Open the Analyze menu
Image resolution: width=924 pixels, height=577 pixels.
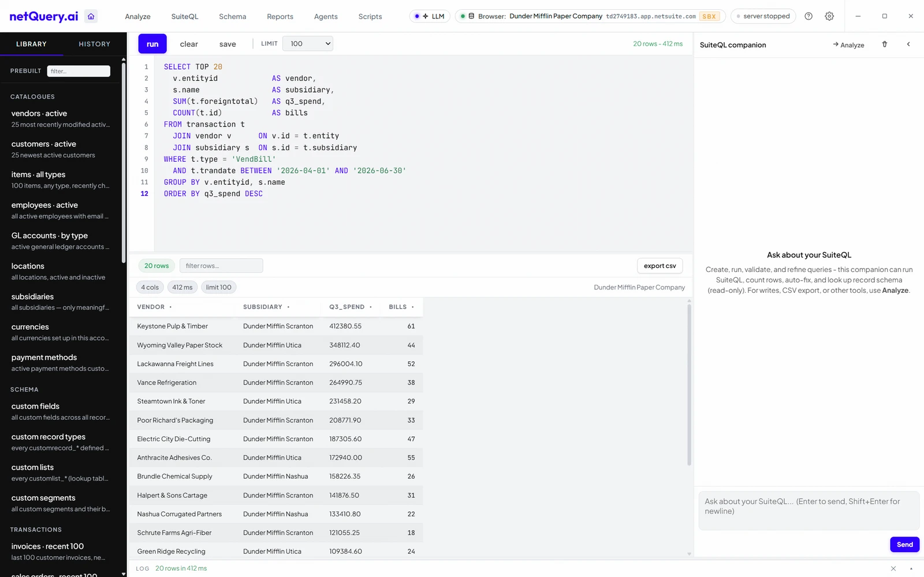137,16
